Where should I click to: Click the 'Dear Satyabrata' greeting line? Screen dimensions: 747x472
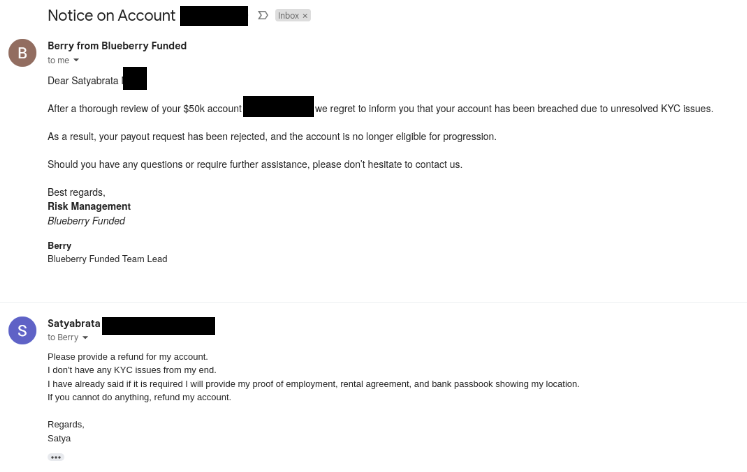(84, 80)
